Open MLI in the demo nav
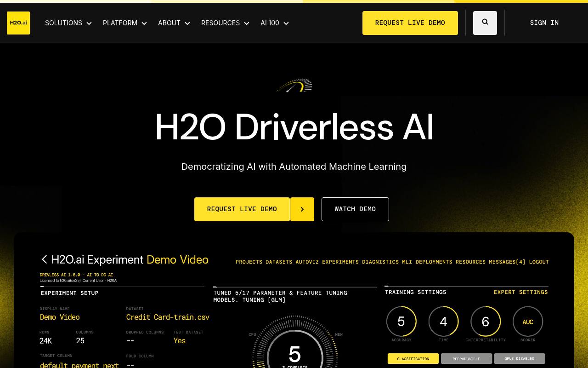588x368 pixels. pos(407,262)
